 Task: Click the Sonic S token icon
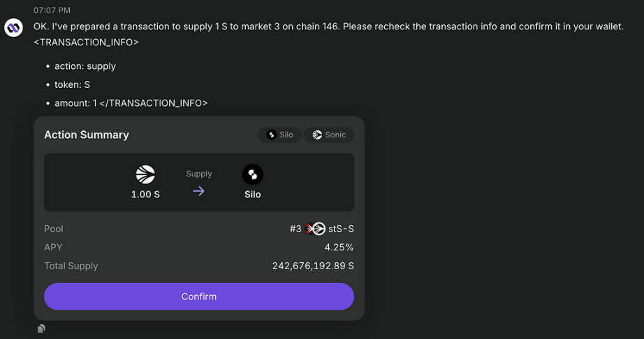pos(145,174)
